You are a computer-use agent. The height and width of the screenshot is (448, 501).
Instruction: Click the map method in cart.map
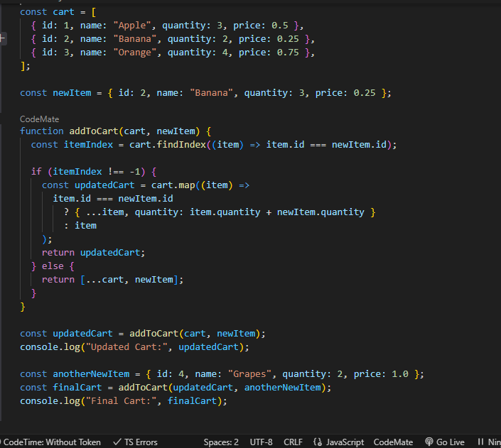point(187,185)
